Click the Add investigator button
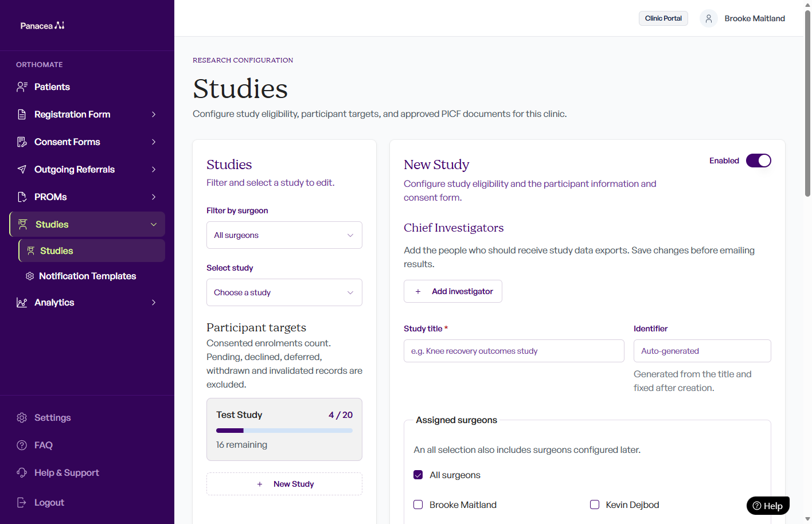 [453, 291]
